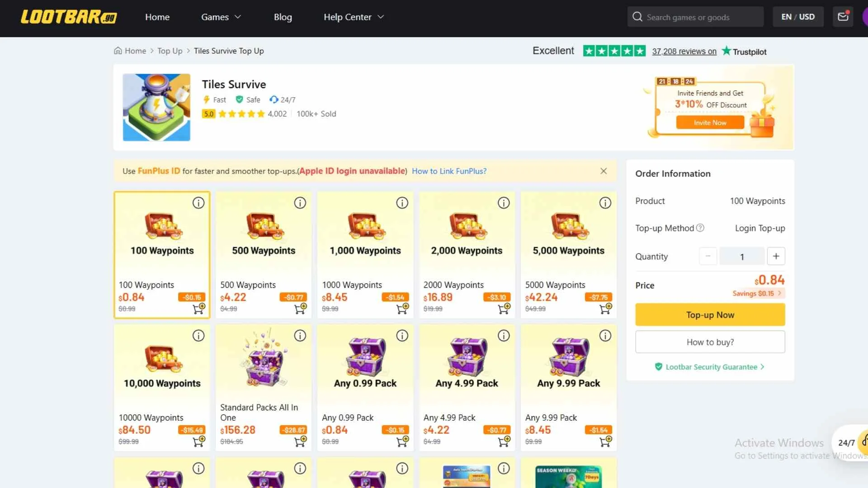Click the home icon in the breadcrumb
Screen dimensions: 868x488
118,51
